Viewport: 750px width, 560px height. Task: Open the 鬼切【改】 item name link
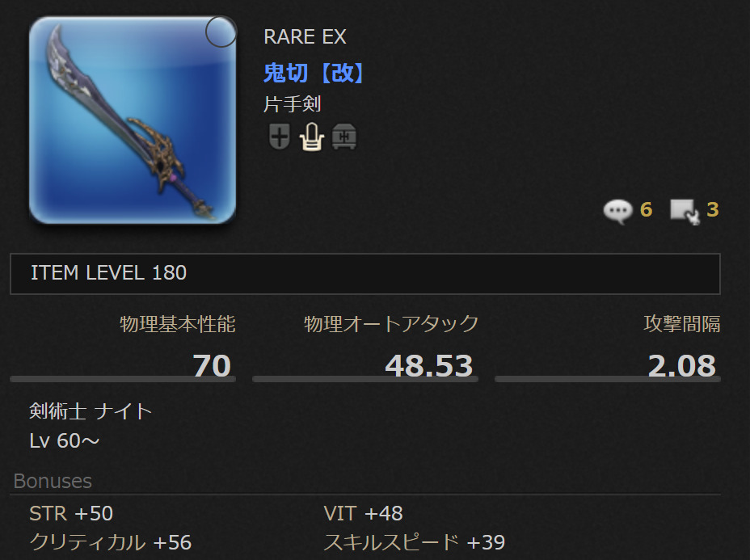[x=314, y=74]
